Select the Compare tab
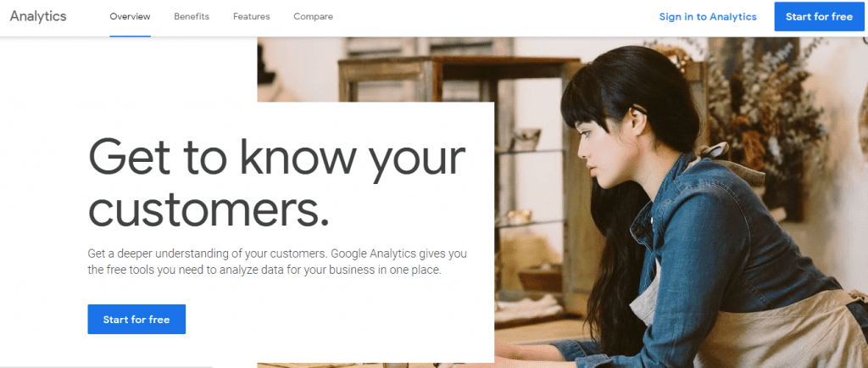 314,17
